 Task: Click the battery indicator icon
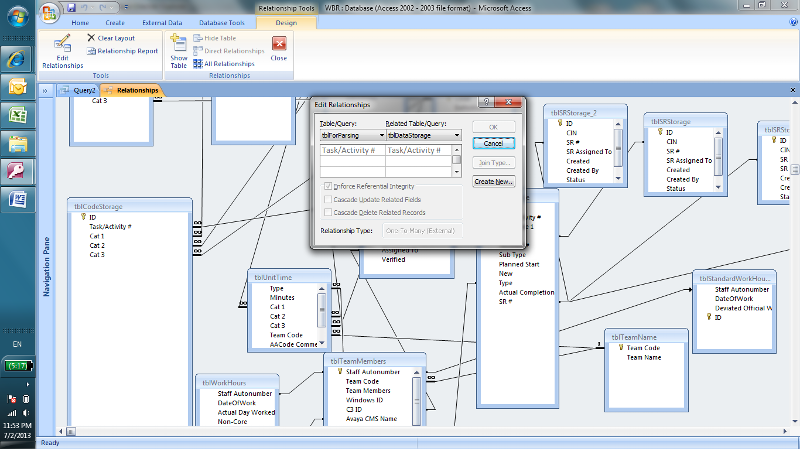click(18, 366)
